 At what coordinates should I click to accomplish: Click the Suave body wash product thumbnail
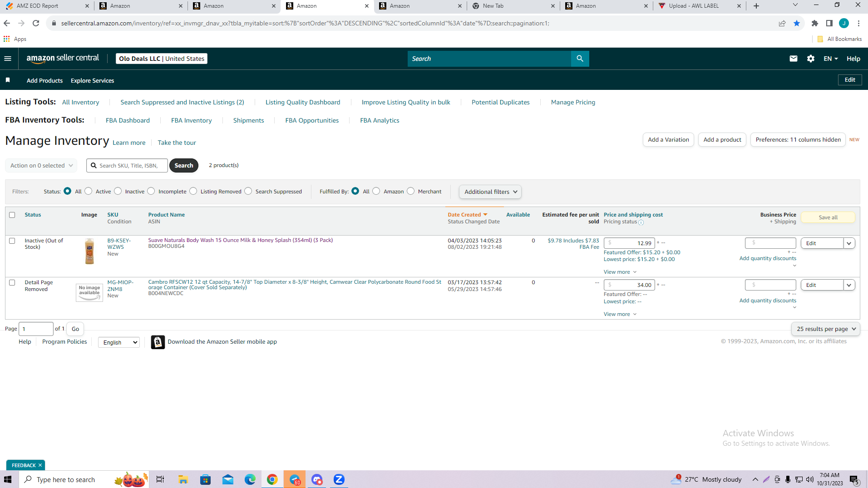point(89,251)
